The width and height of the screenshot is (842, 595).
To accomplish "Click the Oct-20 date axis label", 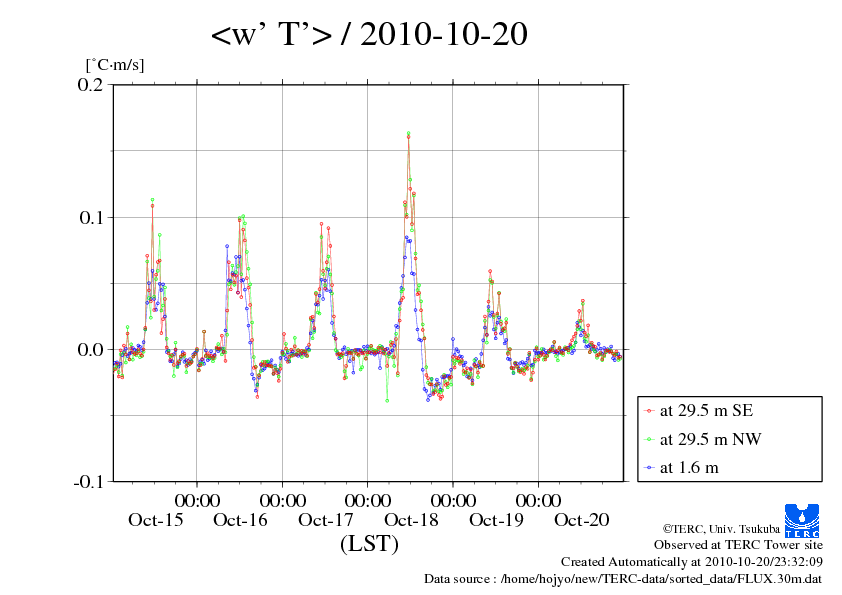I will pyautogui.click(x=582, y=520).
